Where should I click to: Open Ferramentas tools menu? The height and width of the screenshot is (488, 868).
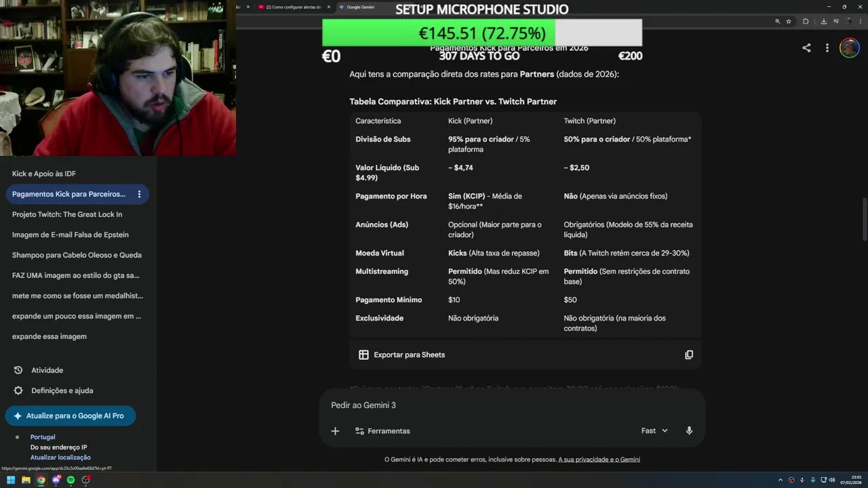383,431
